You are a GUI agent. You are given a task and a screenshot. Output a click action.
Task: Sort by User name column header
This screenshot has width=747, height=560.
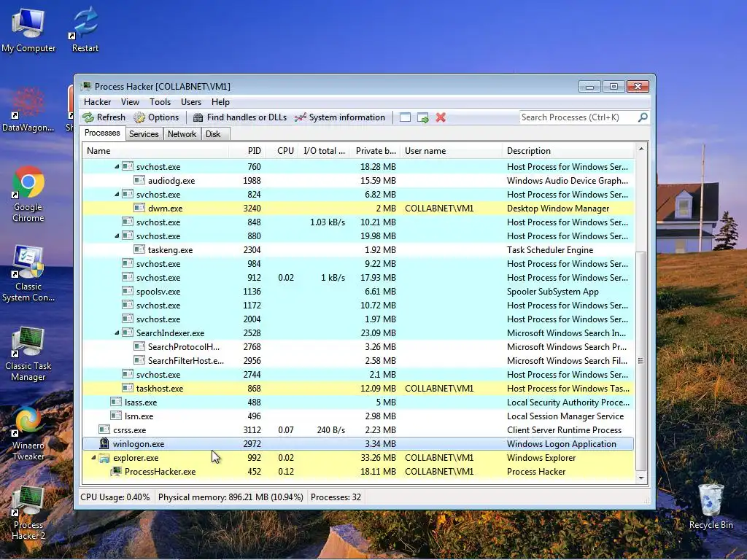[451, 151]
